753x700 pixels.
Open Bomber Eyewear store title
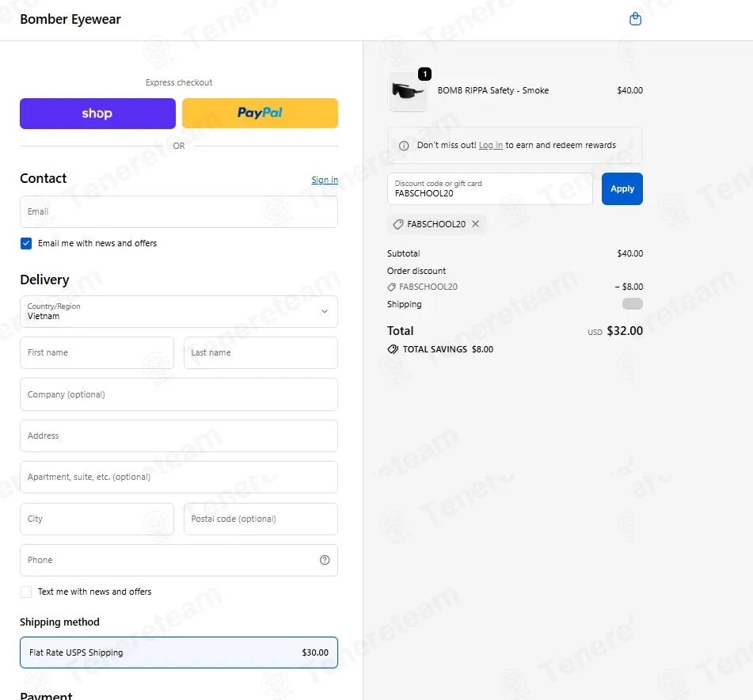click(70, 19)
